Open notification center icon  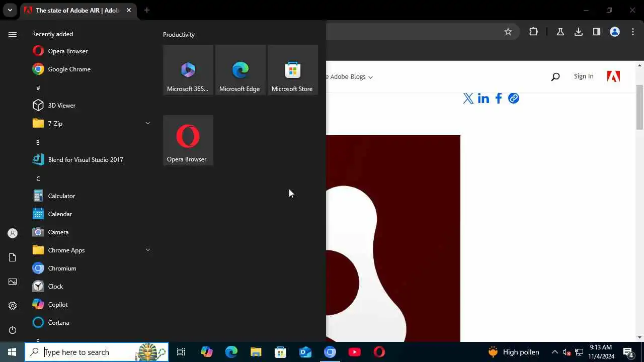(628, 352)
